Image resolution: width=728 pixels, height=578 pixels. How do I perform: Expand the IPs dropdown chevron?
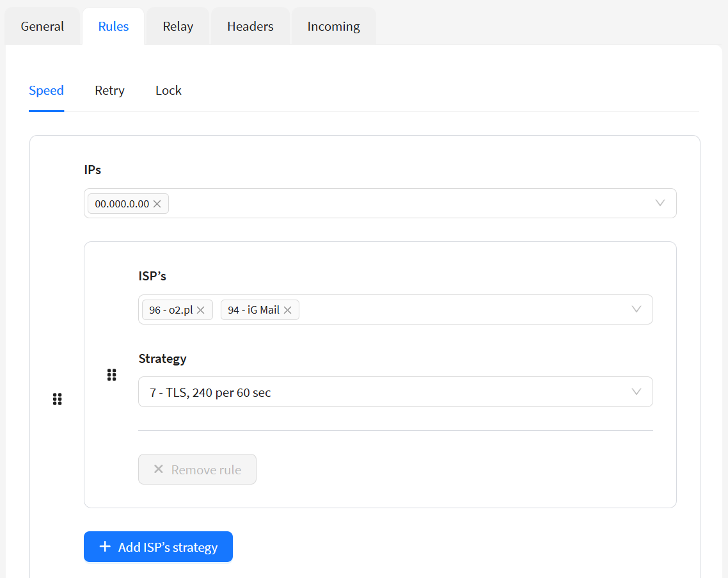tap(660, 203)
